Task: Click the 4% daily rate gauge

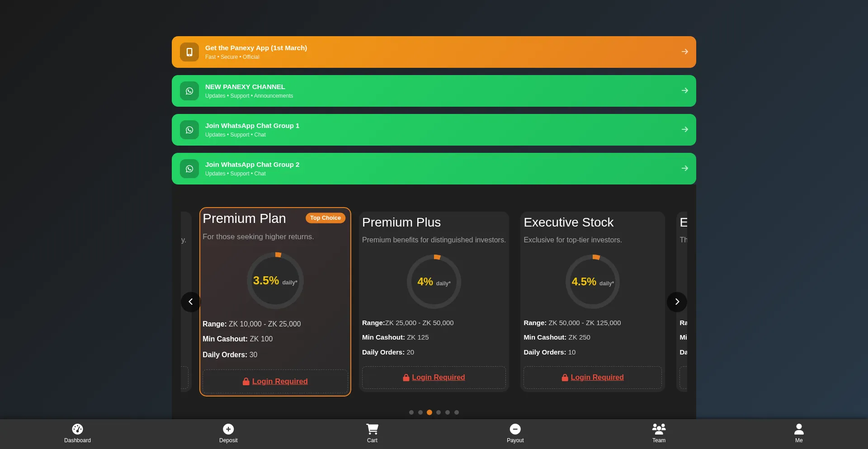Action: [434, 282]
